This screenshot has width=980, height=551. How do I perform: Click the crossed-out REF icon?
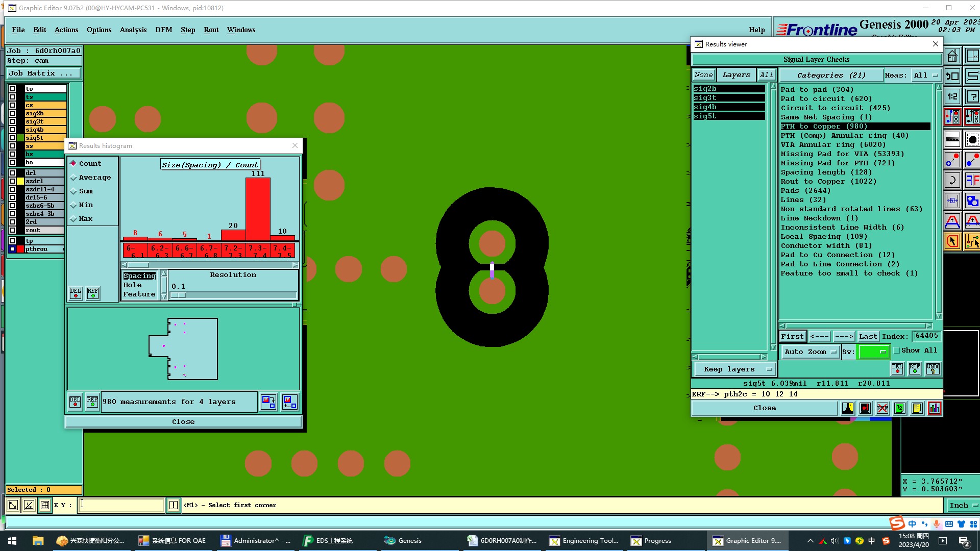click(883, 408)
